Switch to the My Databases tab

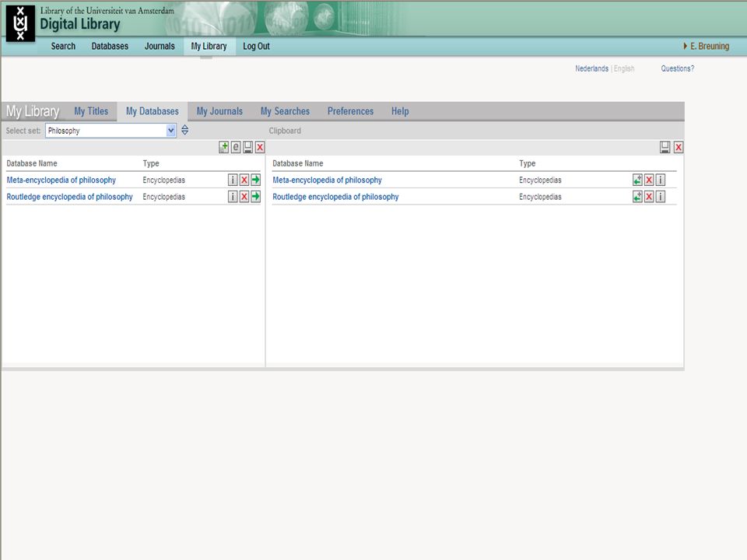(x=153, y=111)
